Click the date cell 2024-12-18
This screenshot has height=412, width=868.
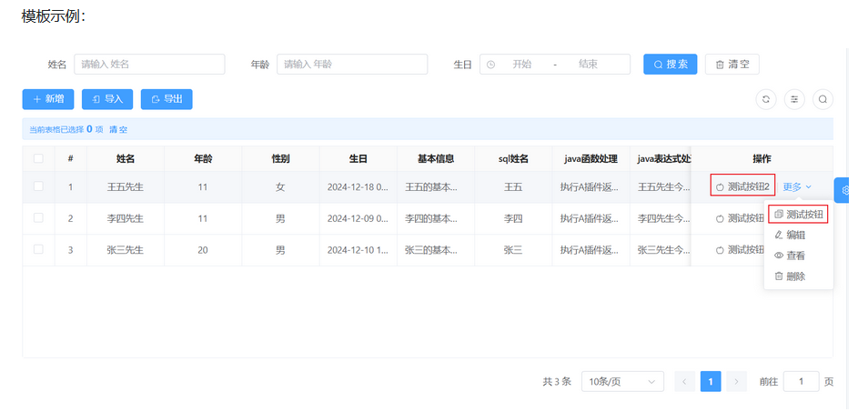click(358, 187)
